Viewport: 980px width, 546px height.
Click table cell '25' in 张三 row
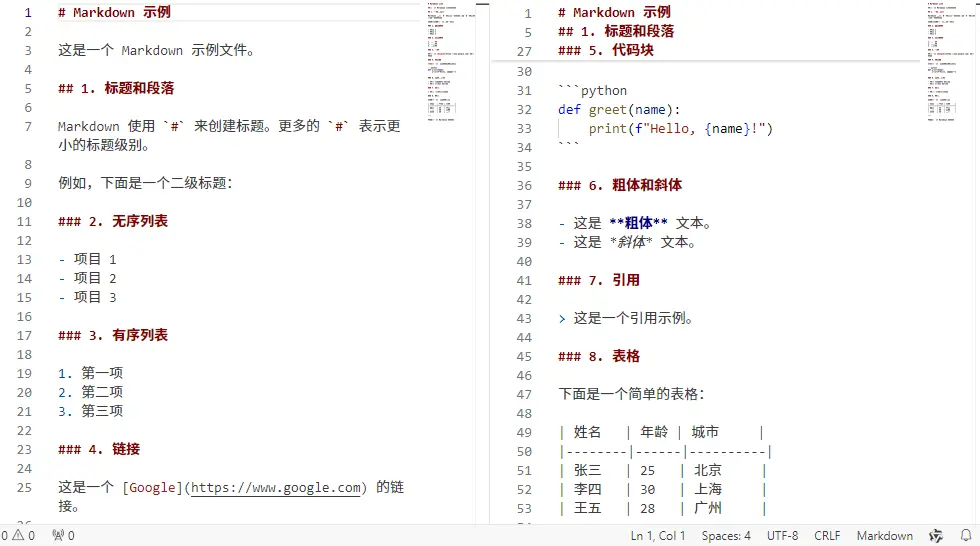[648, 471]
